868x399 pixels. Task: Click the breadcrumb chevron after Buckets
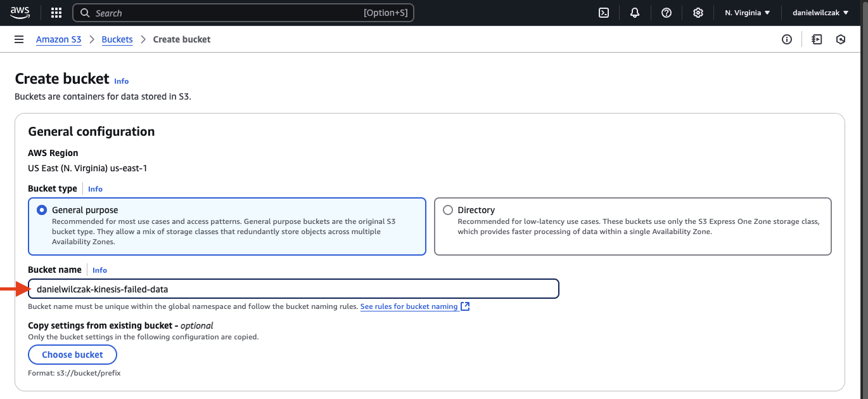pyautogui.click(x=143, y=39)
